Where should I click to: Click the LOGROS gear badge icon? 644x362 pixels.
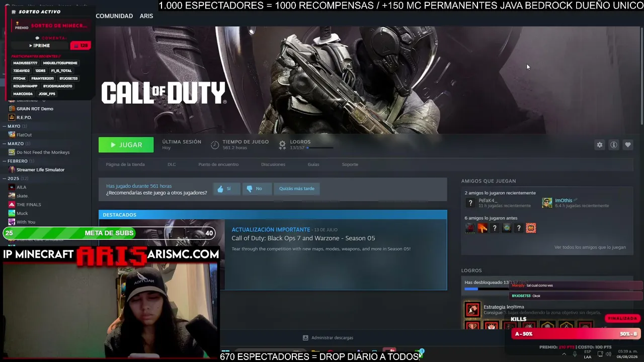point(282,145)
